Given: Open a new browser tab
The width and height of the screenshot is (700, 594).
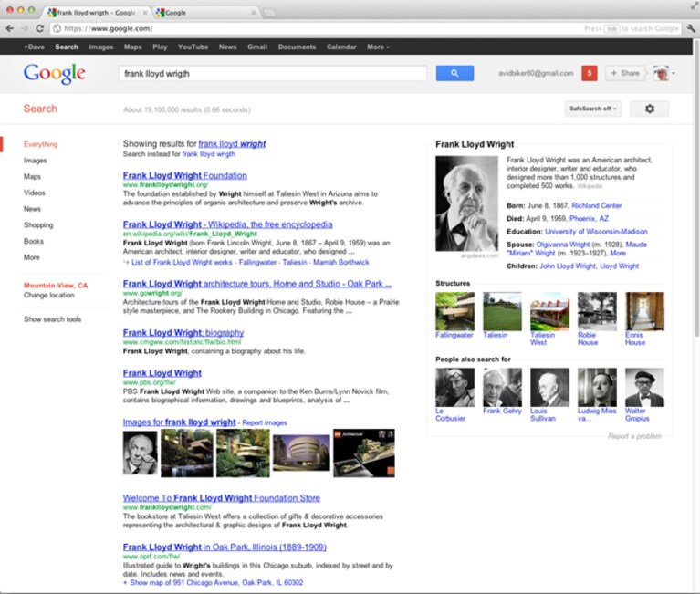Looking at the screenshot, I should coord(269,13).
